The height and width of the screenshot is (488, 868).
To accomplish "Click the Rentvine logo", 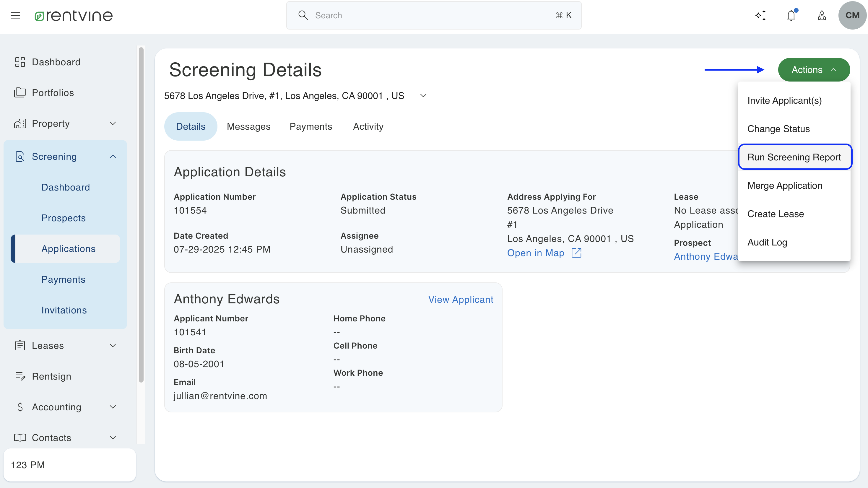I will point(74,16).
